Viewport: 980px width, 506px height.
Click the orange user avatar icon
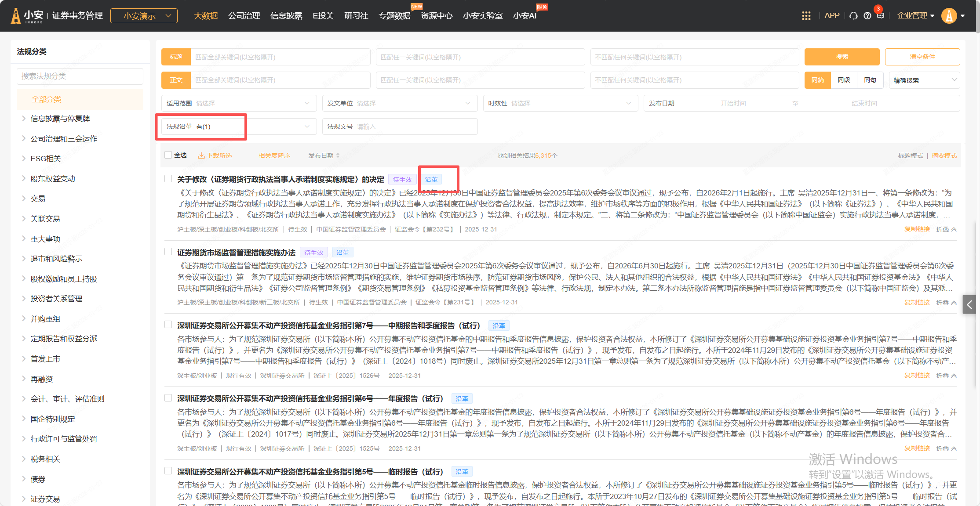tap(949, 16)
